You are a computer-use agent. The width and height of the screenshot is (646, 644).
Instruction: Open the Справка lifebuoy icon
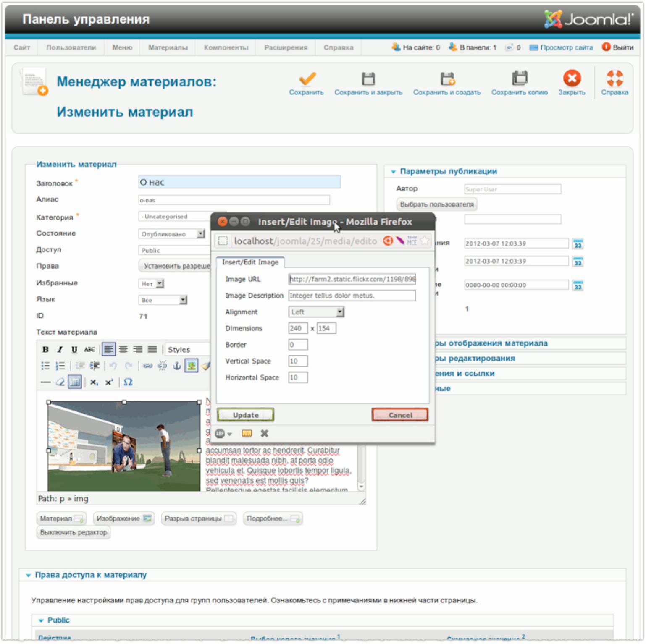tap(614, 79)
